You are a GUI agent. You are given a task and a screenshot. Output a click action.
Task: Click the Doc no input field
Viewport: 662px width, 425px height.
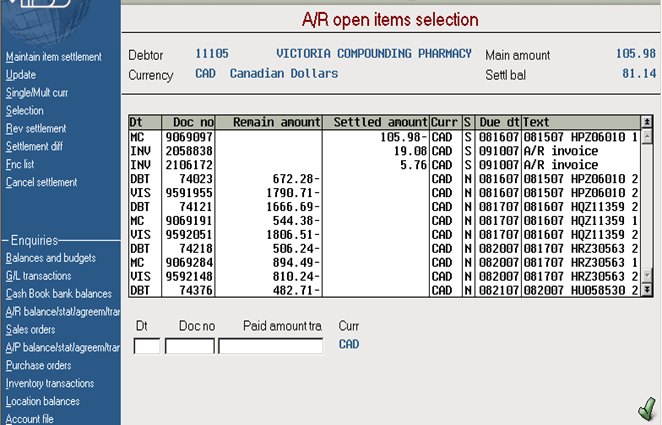point(190,346)
